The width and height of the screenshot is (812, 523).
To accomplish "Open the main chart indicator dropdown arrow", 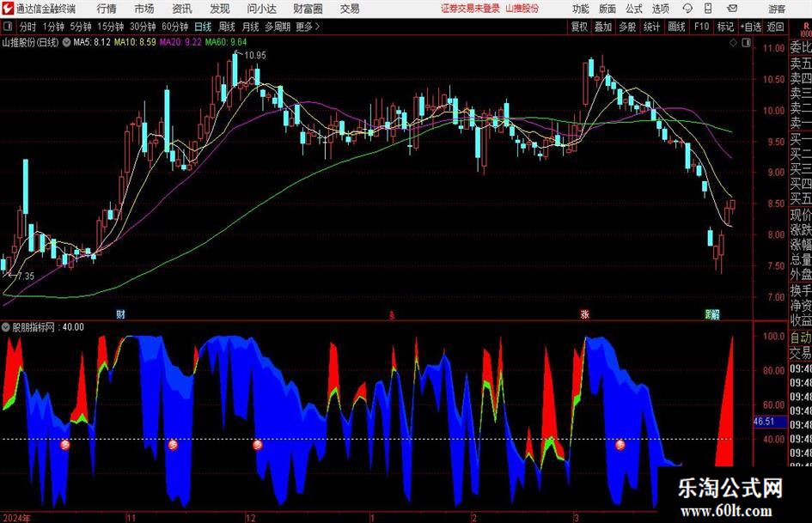I will tap(66, 42).
